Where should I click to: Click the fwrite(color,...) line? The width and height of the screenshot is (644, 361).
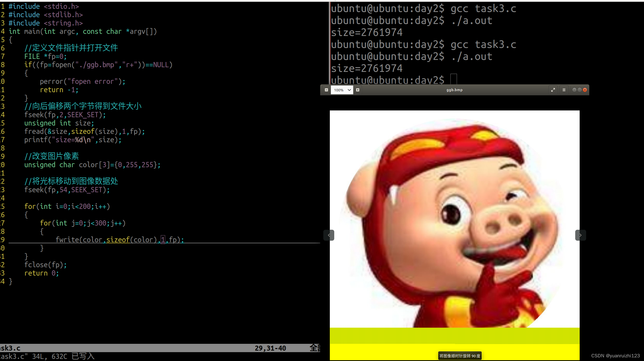click(120, 240)
